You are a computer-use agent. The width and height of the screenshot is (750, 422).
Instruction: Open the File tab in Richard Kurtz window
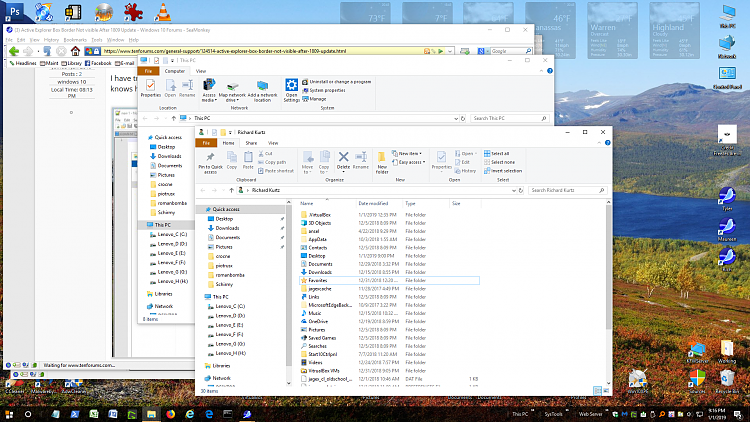point(206,143)
